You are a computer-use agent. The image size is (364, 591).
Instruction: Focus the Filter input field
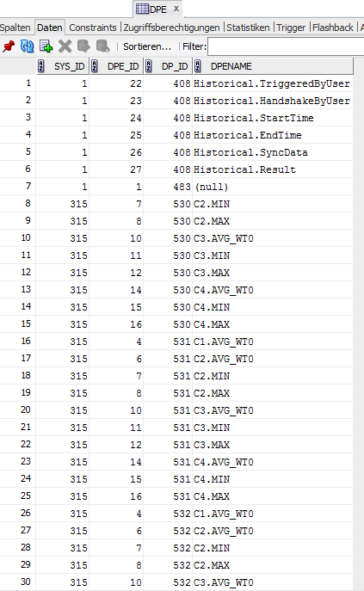click(286, 46)
